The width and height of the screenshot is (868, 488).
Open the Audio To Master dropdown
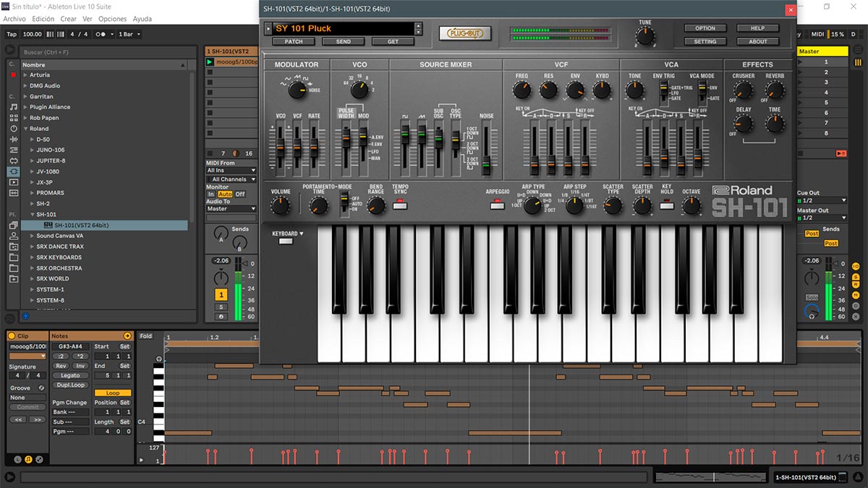click(231, 209)
